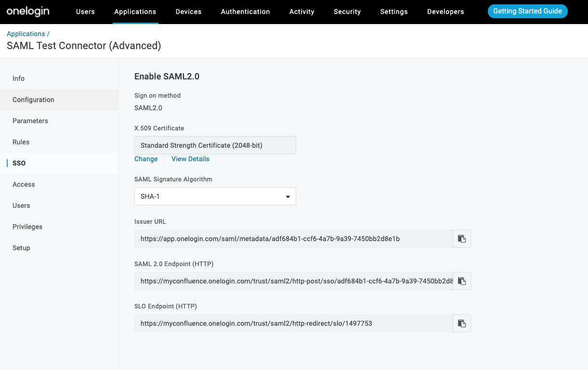
Task: Click the 'Enable SAML2.0' heading
Action: tap(167, 77)
